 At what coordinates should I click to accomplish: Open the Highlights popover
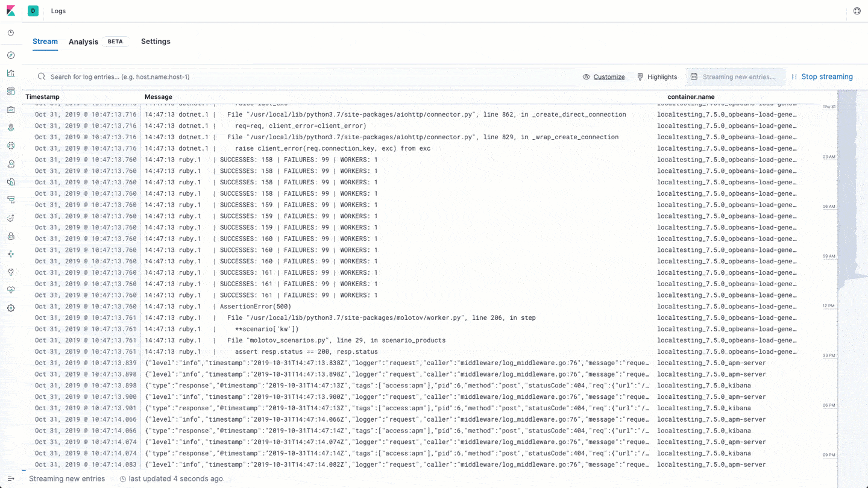click(x=656, y=77)
